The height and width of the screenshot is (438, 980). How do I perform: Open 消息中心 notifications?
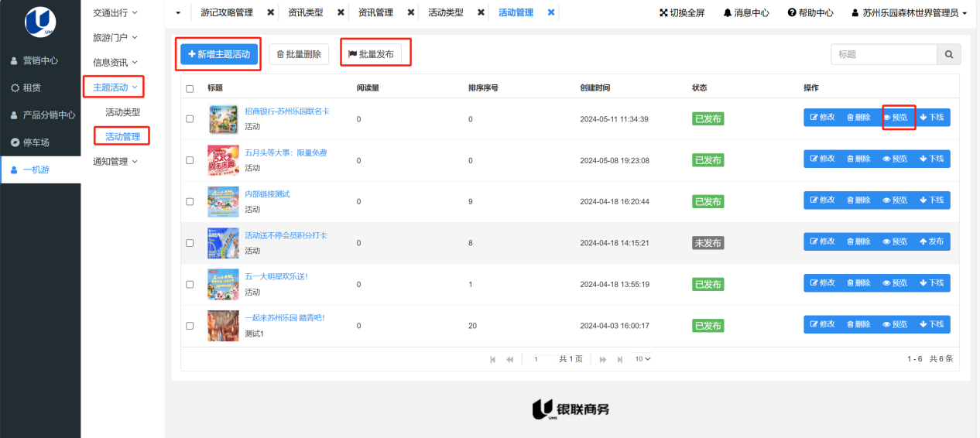point(746,13)
